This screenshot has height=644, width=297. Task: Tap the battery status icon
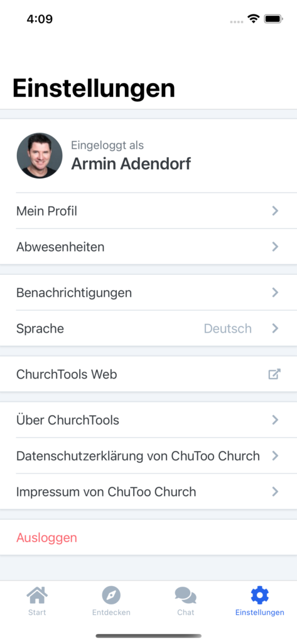point(273,19)
